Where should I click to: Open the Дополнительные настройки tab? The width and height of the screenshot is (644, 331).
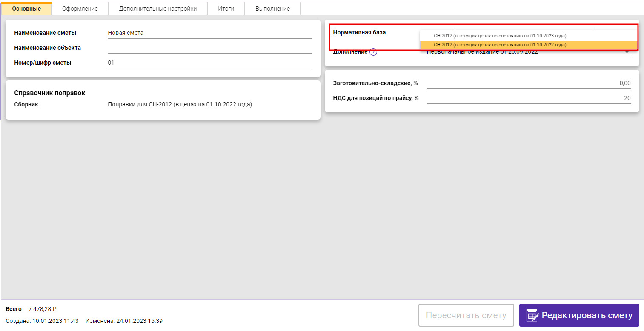(157, 9)
